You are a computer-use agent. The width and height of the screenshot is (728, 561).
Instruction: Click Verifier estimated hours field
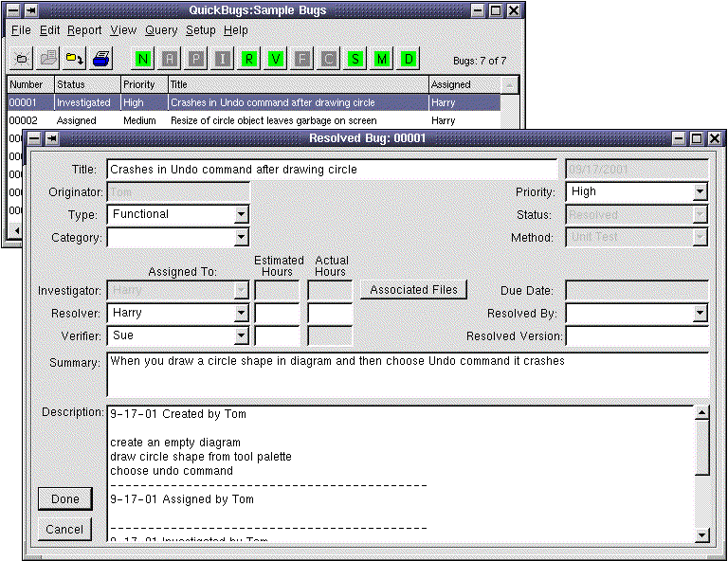[x=277, y=335]
